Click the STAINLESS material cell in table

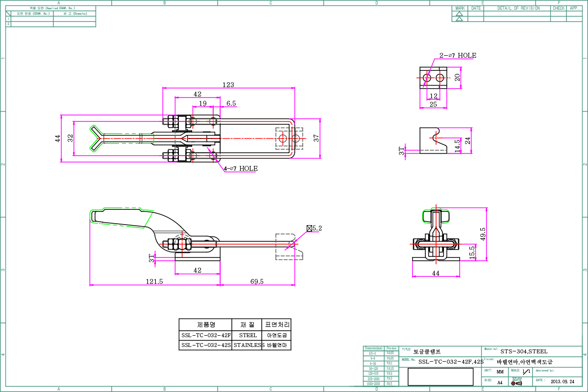pos(247,345)
